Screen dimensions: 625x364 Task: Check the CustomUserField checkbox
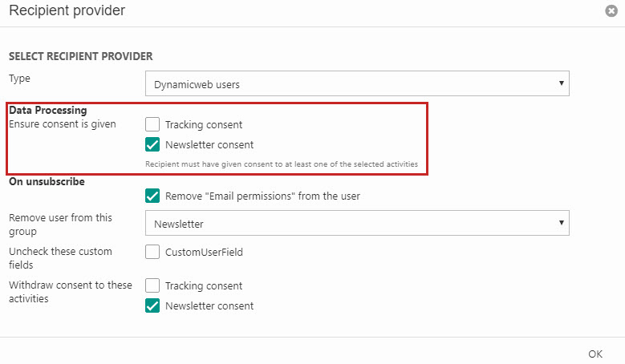coord(152,252)
